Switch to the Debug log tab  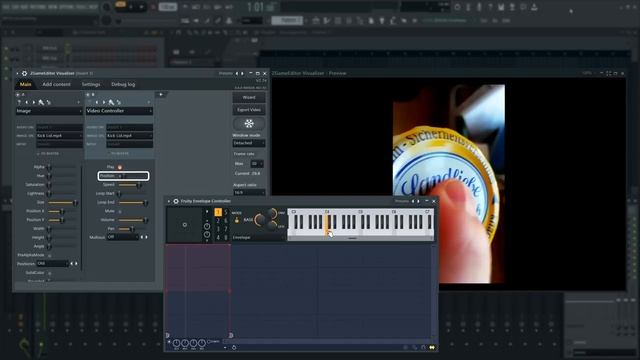(x=123, y=84)
